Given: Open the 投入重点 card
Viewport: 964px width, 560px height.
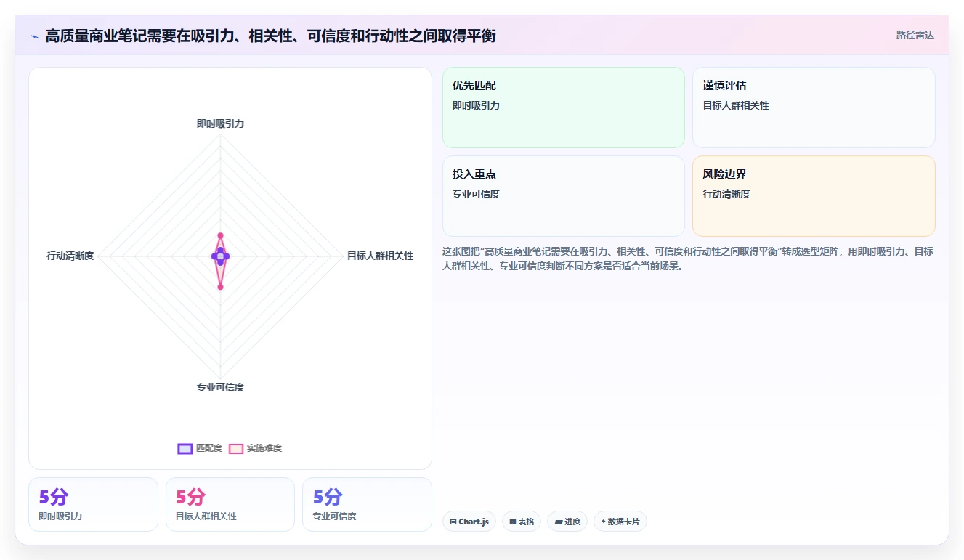Looking at the screenshot, I should 563,196.
